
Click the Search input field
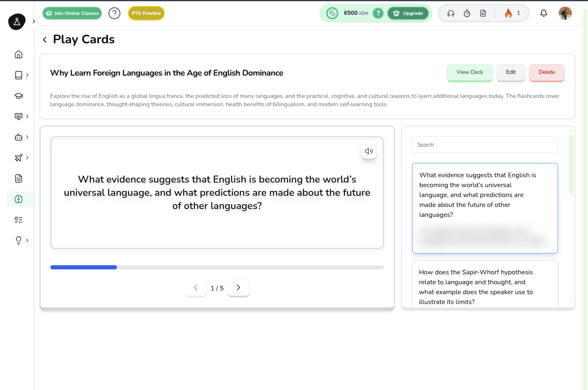point(485,145)
